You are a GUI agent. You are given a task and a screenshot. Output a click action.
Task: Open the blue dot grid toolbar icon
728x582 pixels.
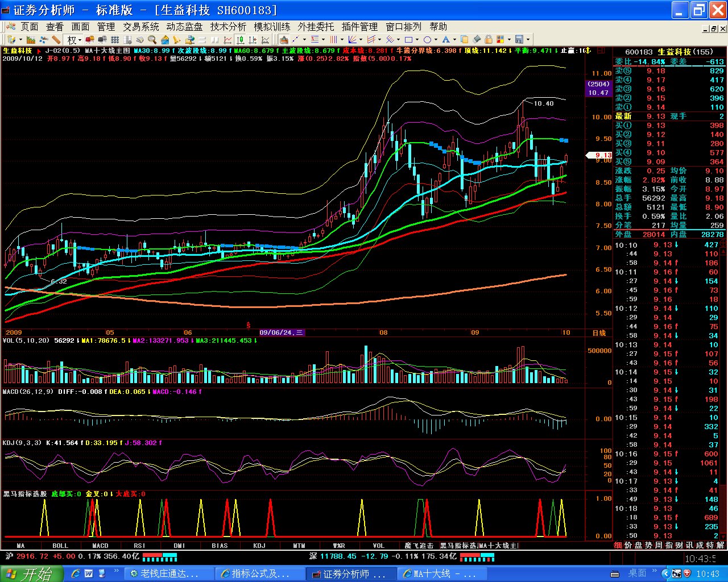115,40
